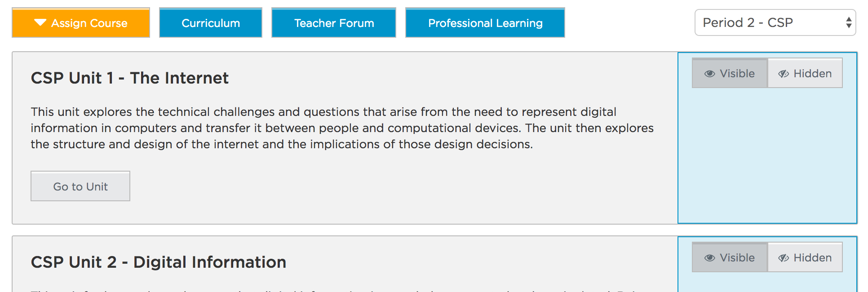
Task: Select Professional Learning in the top bar
Action: coord(485,22)
